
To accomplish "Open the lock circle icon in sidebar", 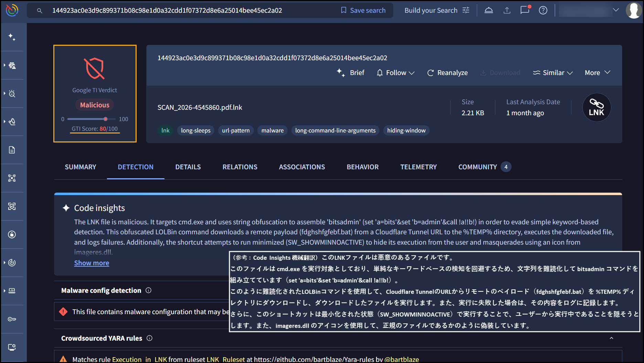I will [x=12, y=235].
